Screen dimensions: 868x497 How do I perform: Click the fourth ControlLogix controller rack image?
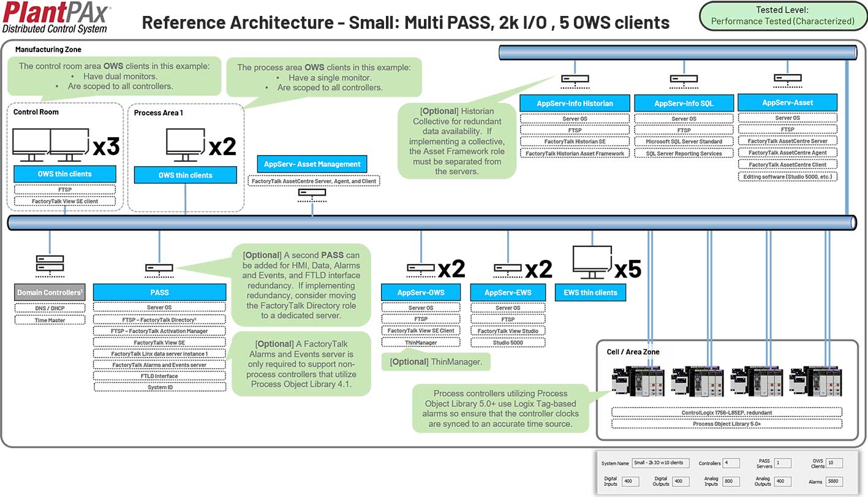pyautogui.click(x=816, y=381)
